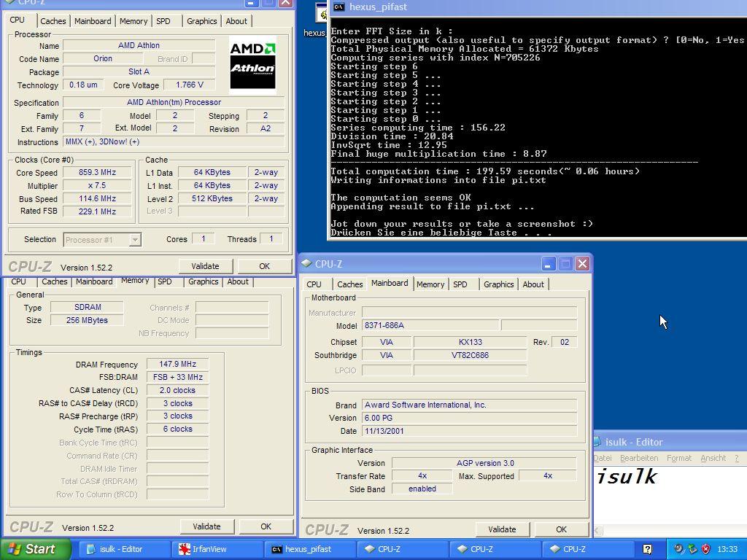Switch to Mainboard tab in top CPU-Z window
747x560 pixels.
(x=93, y=21)
